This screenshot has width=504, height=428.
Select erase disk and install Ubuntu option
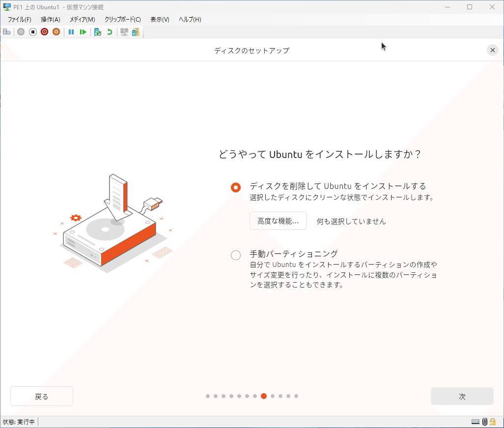click(x=236, y=187)
